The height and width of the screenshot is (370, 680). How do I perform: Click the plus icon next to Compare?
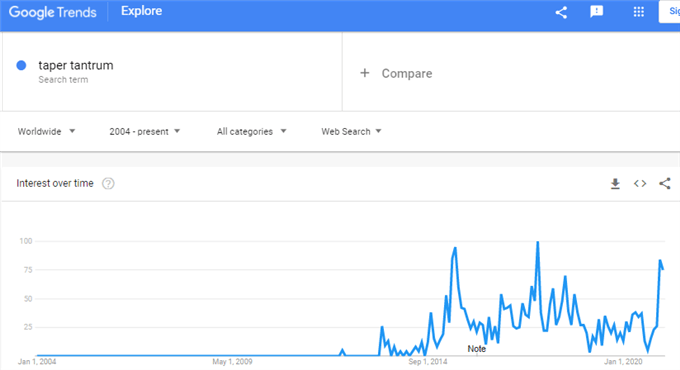click(x=365, y=73)
